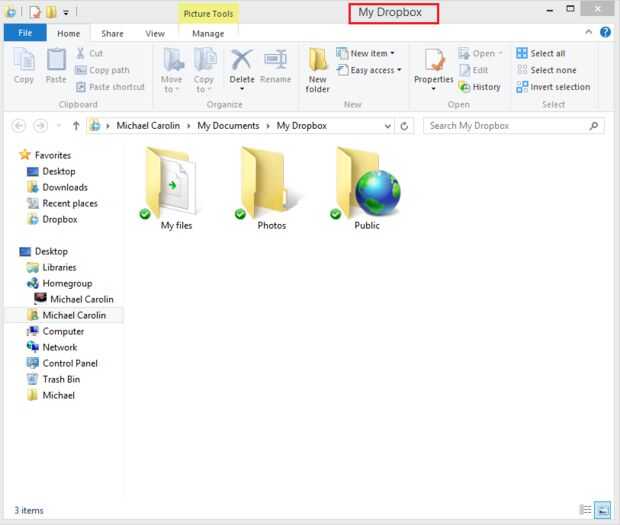The image size is (620, 525).
Task: Switch to the Share ribbon tab
Action: 112,34
